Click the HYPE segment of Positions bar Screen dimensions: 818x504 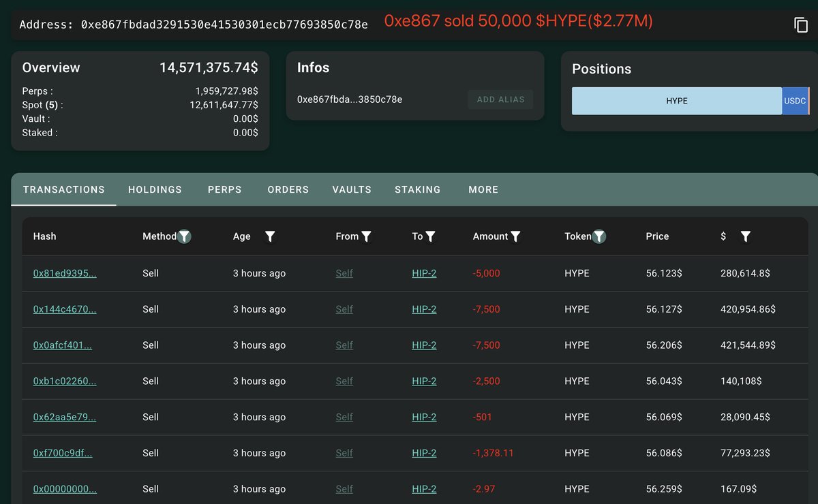(x=677, y=101)
